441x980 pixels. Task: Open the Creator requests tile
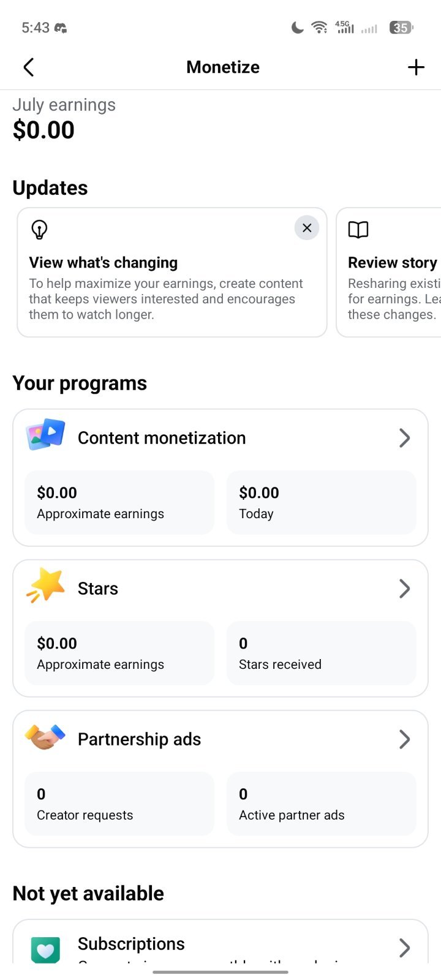[119, 804]
